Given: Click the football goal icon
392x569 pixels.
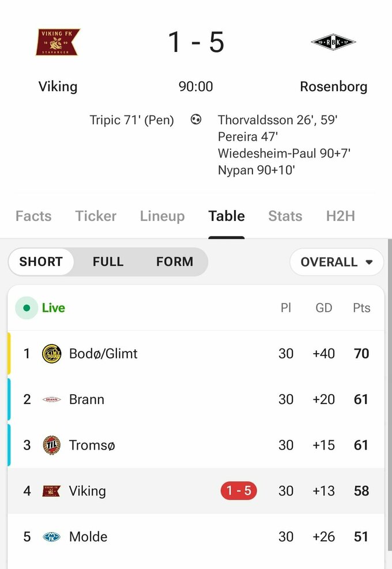Looking at the screenshot, I should pos(196,120).
